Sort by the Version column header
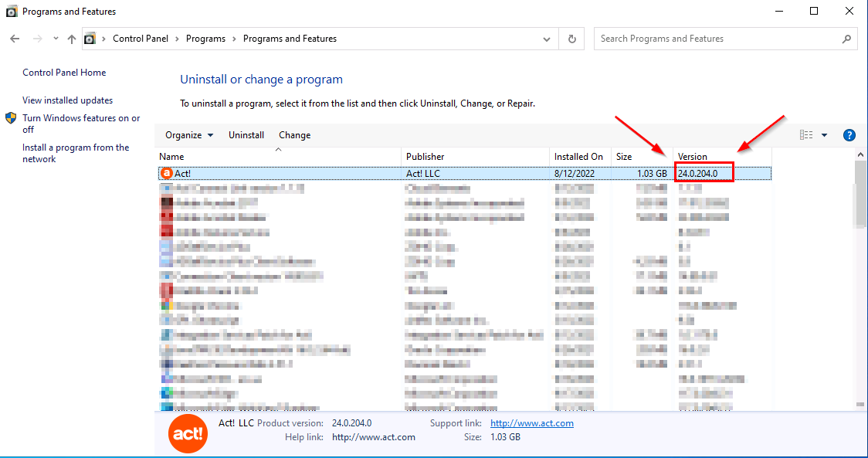Image resolution: width=868 pixels, height=458 pixels. pos(722,157)
